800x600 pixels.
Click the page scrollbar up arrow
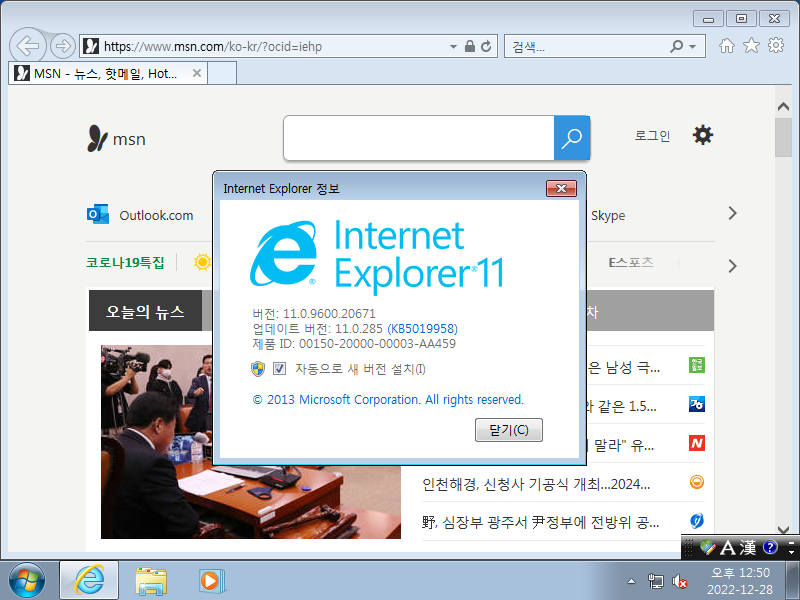[783, 106]
